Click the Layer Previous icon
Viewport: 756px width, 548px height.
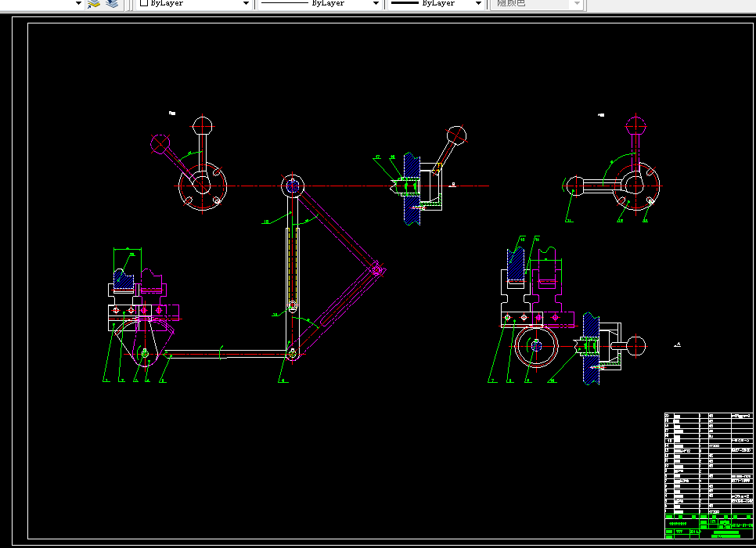[x=113, y=4]
